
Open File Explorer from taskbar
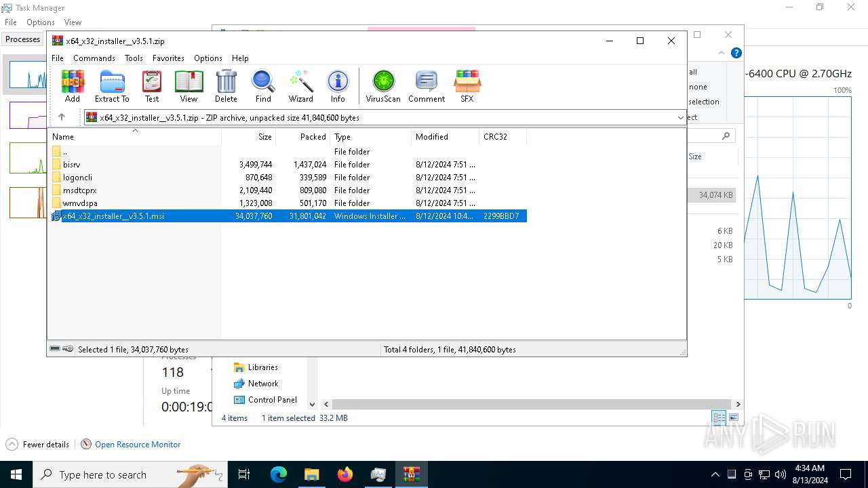click(311, 474)
